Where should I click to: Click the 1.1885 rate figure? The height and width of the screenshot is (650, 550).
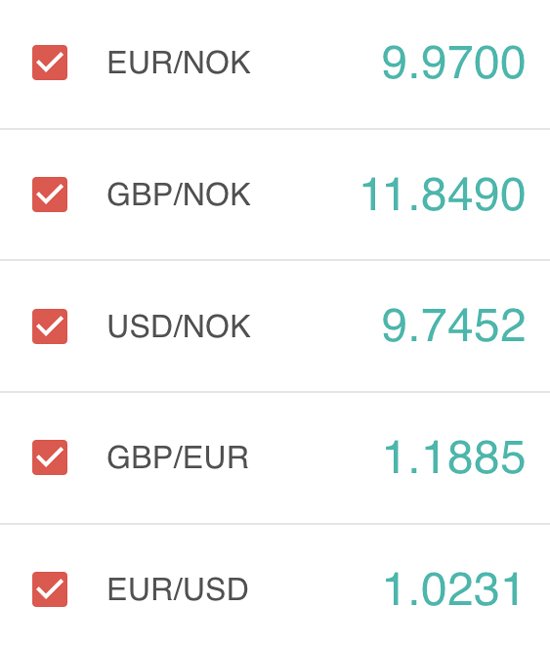click(x=455, y=457)
